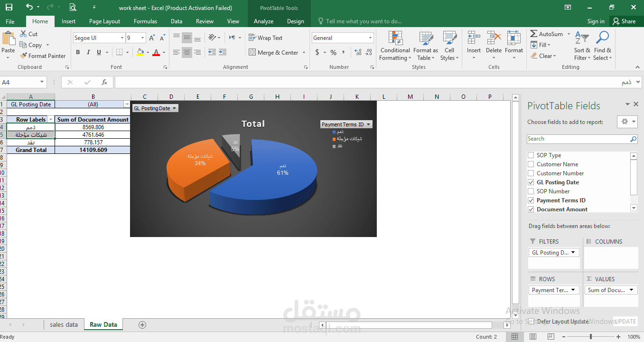644x342 pixels.
Task: Click AutoSum in the Editing group
Action: click(x=547, y=34)
